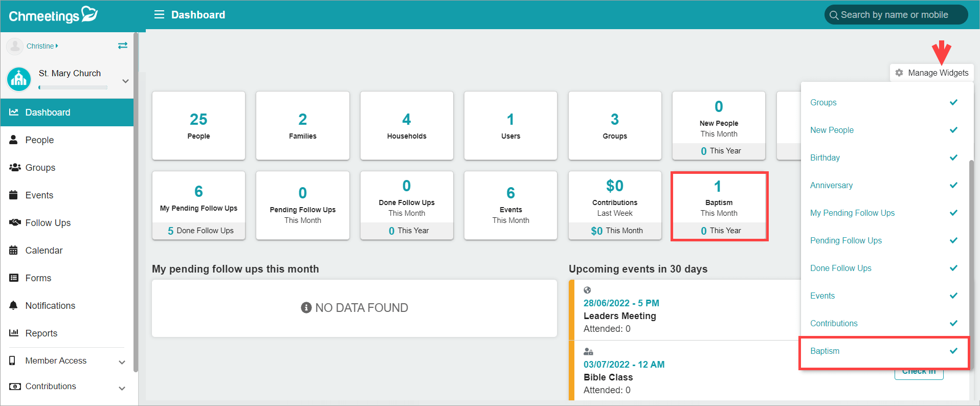Image resolution: width=980 pixels, height=406 pixels.
Task: Uncheck the Groups widget
Action: coord(953,102)
